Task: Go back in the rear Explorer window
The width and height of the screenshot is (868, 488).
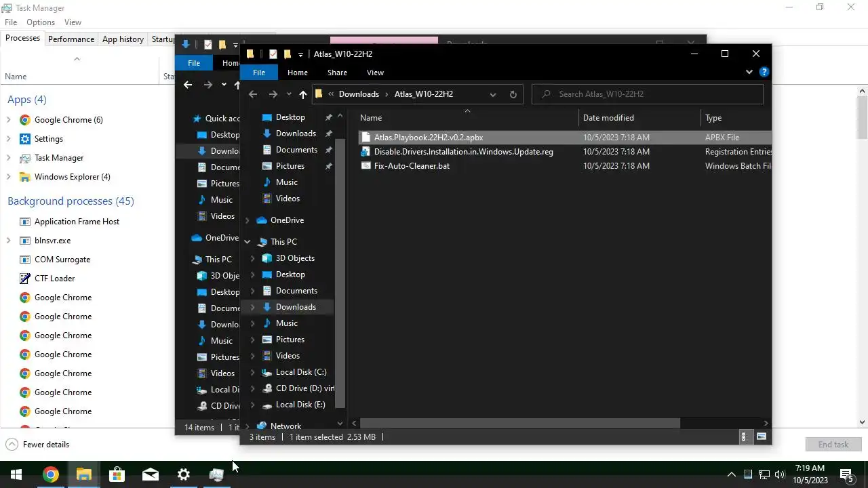Action: pos(188,85)
